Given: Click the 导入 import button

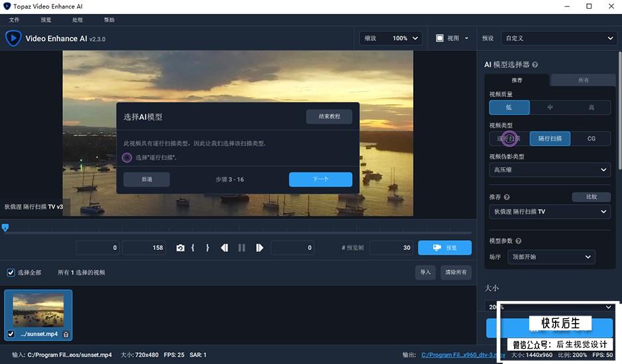Looking at the screenshot, I should 425,273.
